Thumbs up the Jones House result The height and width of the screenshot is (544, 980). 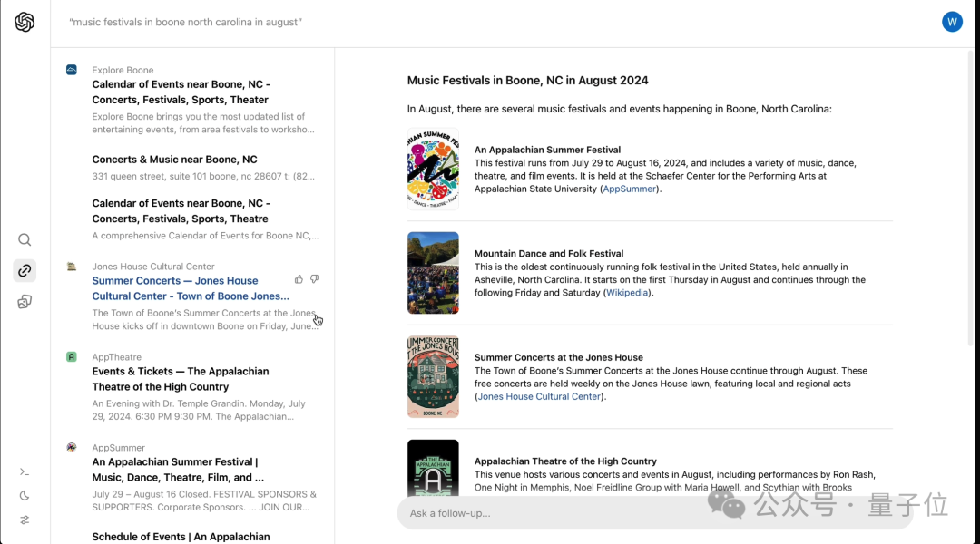(299, 279)
